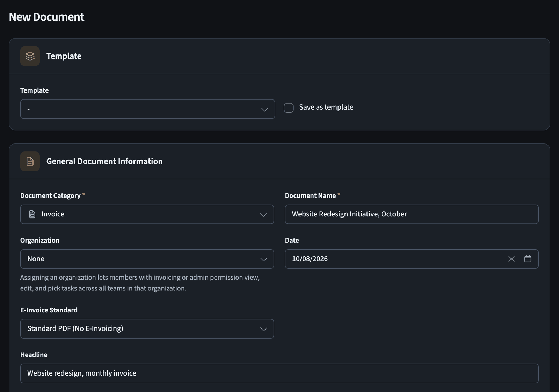Click the Headline input field
Screen dimensions: 559x392
[279, 373]
